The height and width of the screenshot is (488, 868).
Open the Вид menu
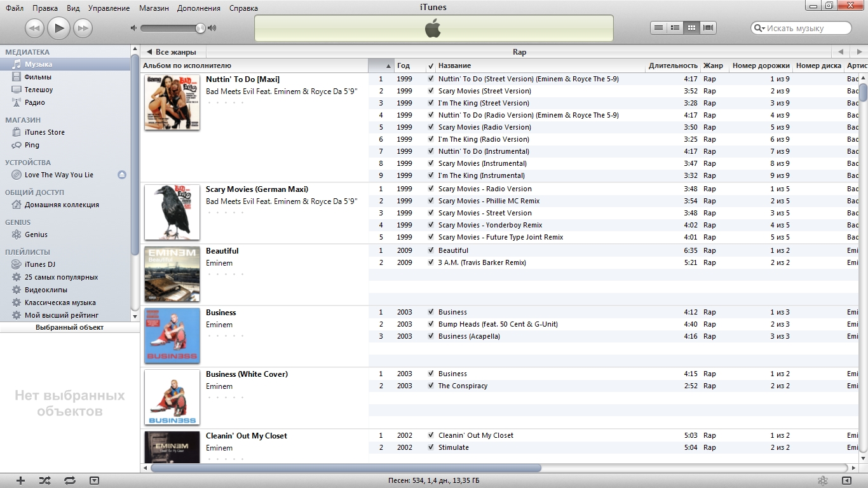coord(73,8)
